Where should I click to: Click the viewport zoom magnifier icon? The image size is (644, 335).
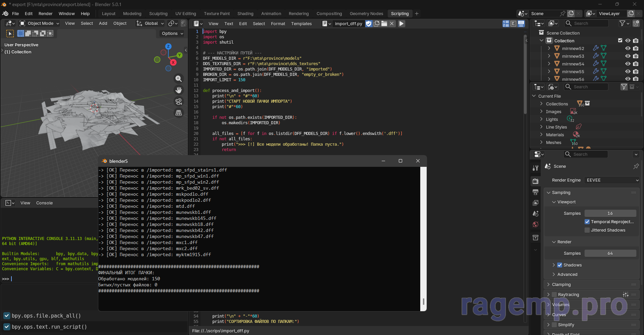tap(179, 79)
